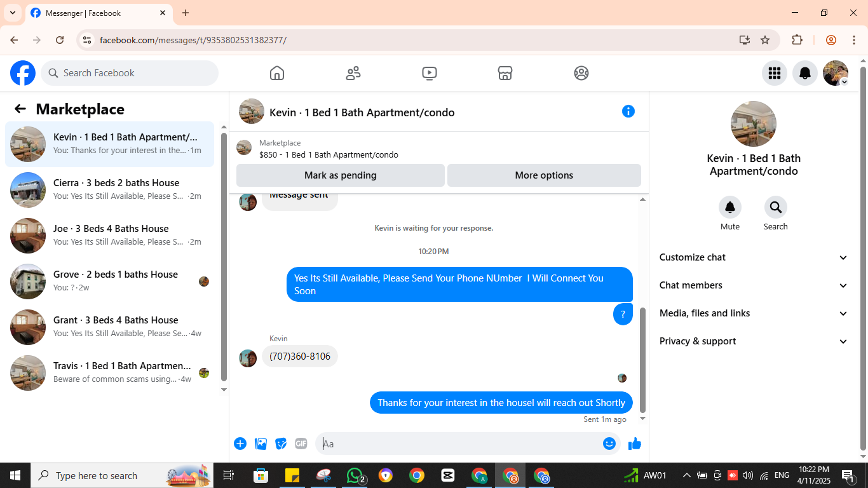The width and height of the screenshot is (868, 488).
Task: Open the Cierra 3 beds 2 baths conversation
Action: coord(110,190)
